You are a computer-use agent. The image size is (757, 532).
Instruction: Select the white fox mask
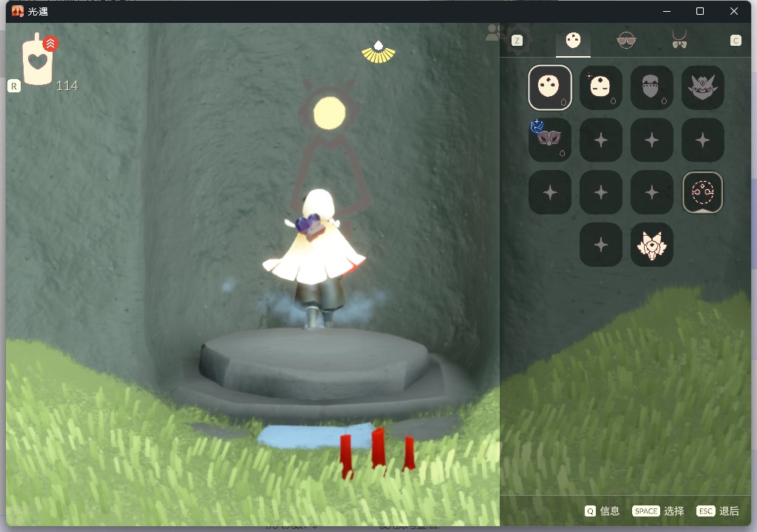coord(652,245)
